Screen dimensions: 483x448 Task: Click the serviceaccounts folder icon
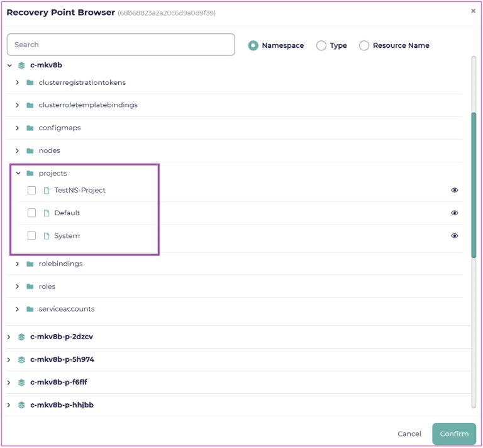(30, 309)
